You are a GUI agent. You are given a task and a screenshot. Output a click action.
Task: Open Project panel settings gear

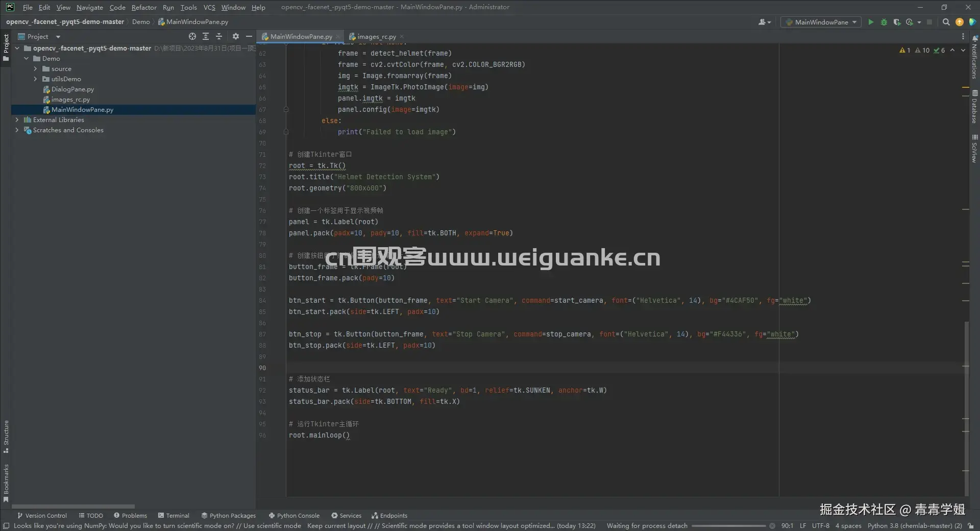click(235, 36)
